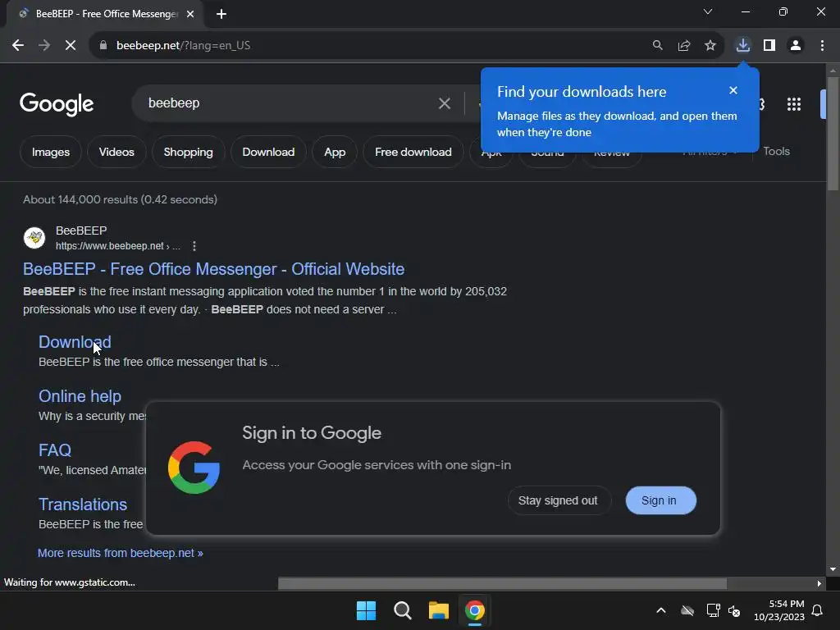The width and height of the screenshot is (840, 630).
Task: Stop loading the page
Action: pos(71,46)
